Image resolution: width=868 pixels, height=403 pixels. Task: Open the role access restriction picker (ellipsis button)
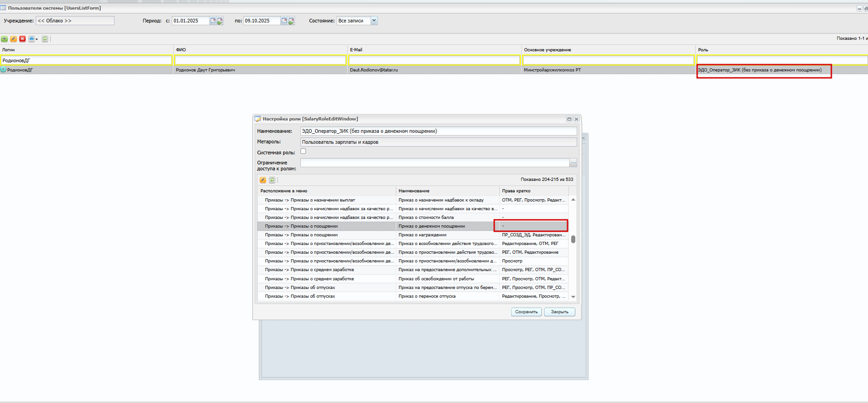573,163
